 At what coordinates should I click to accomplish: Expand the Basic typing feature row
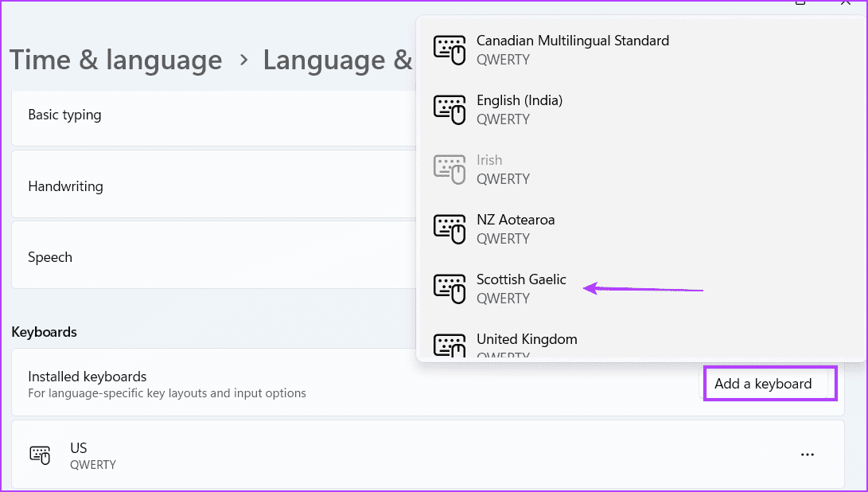click(214, 115)
